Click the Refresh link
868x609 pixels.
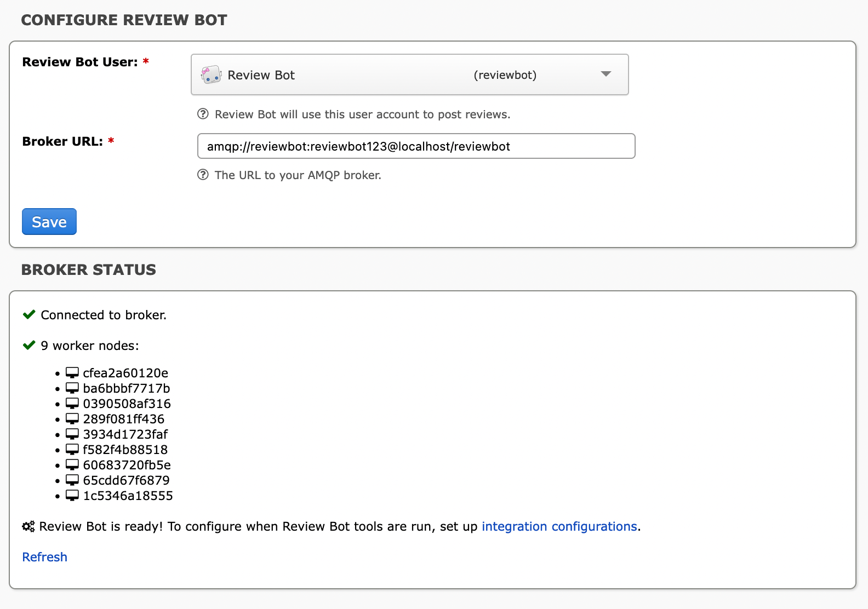[x=44, y=557]
